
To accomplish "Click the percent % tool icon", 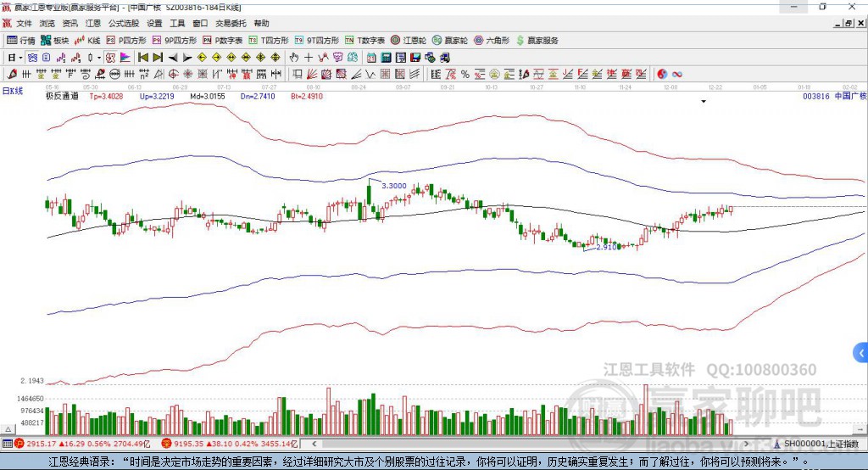I will (x=465, y=75).
